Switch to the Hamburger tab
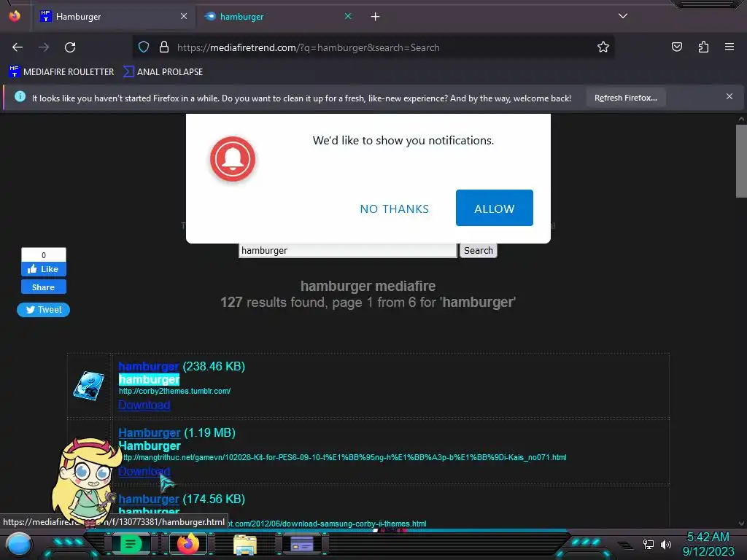 [114, 17]
